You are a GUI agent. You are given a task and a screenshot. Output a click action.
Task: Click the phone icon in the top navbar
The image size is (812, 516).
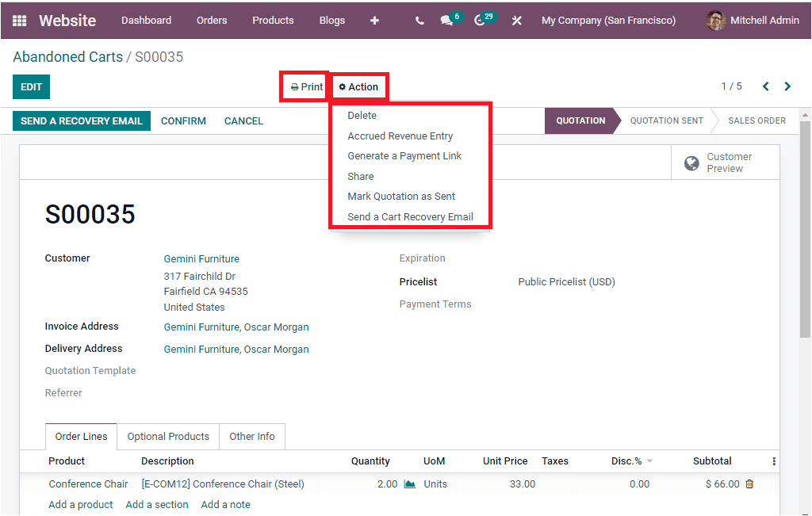coord(419,20)
